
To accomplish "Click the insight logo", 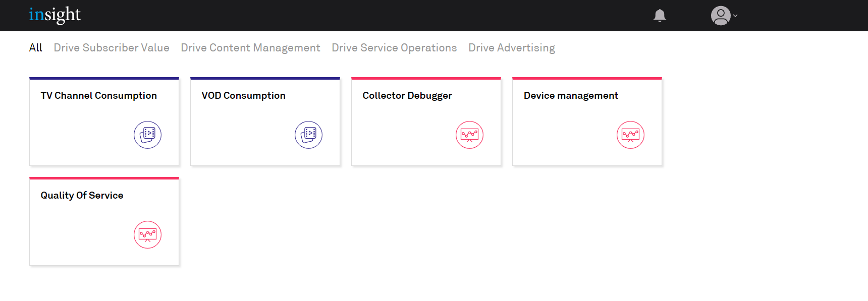I will 55,15.
